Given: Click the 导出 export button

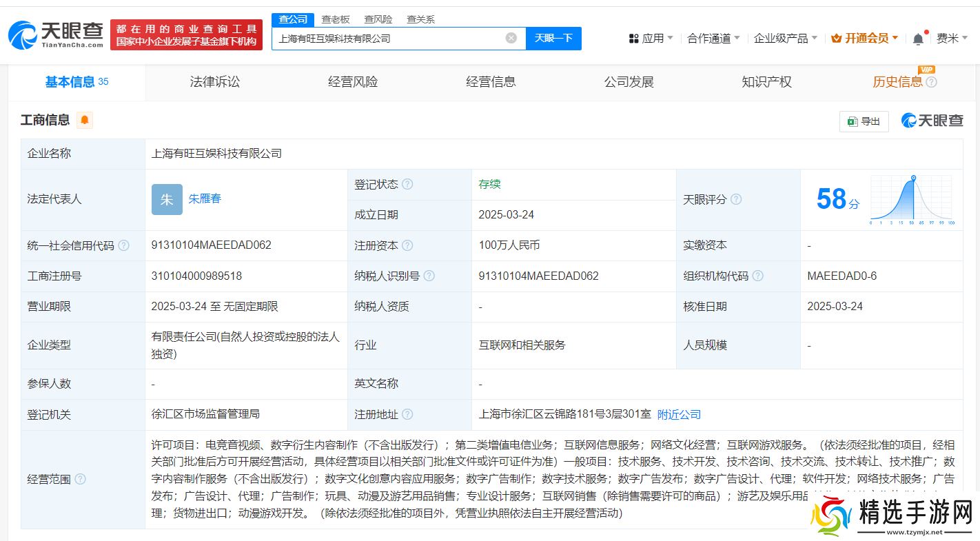Looking at the screenshot, I should [x=864, y=121].
